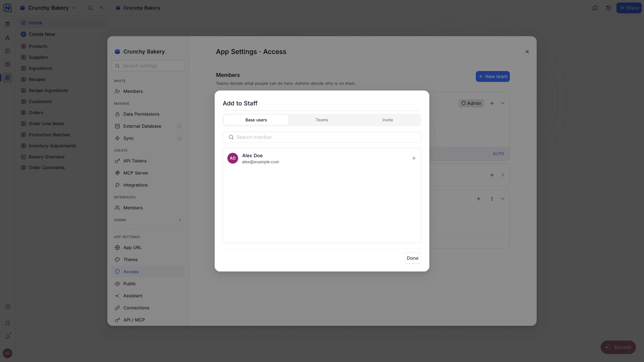Open user avatar AD in left rail
The width and height of the screenshot is (644, 362).
point(7,353)
